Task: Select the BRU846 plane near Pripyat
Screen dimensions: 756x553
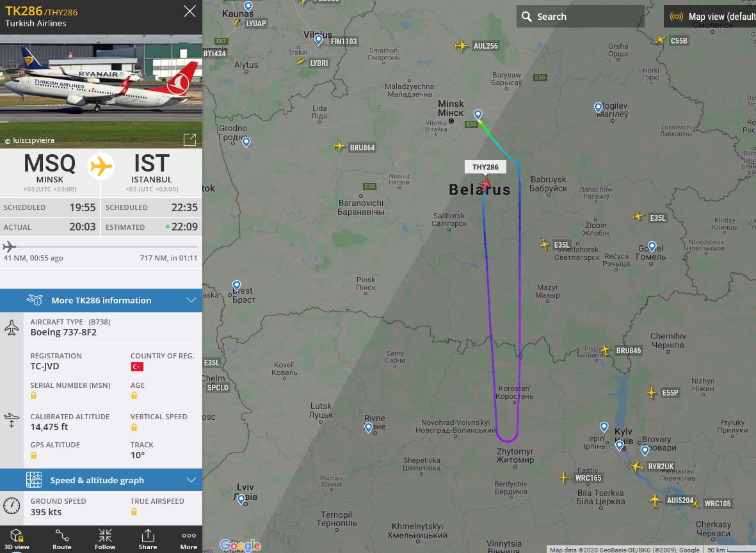Action: click(606, 349)
